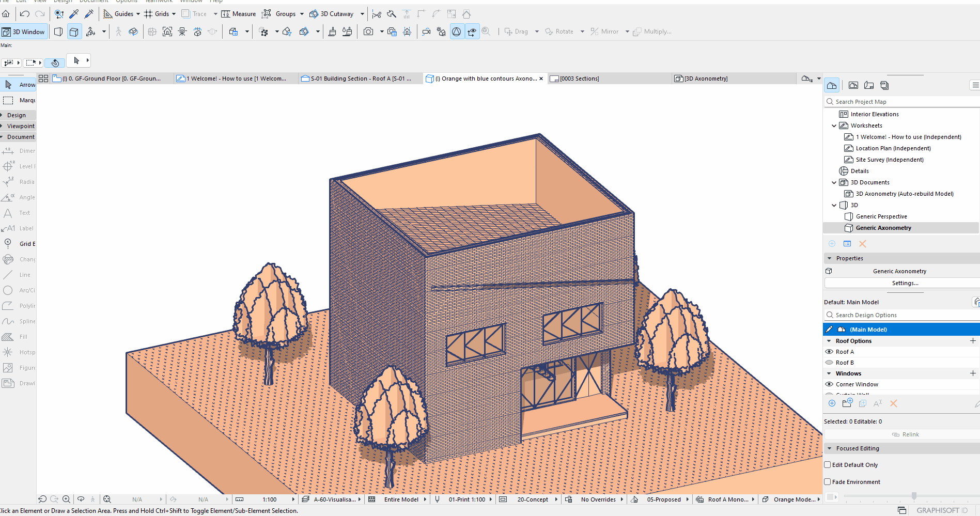The height and width of the screenshot is (516, 980).
Task: Open the Project Map icon in Navigator
Action: 832,85
